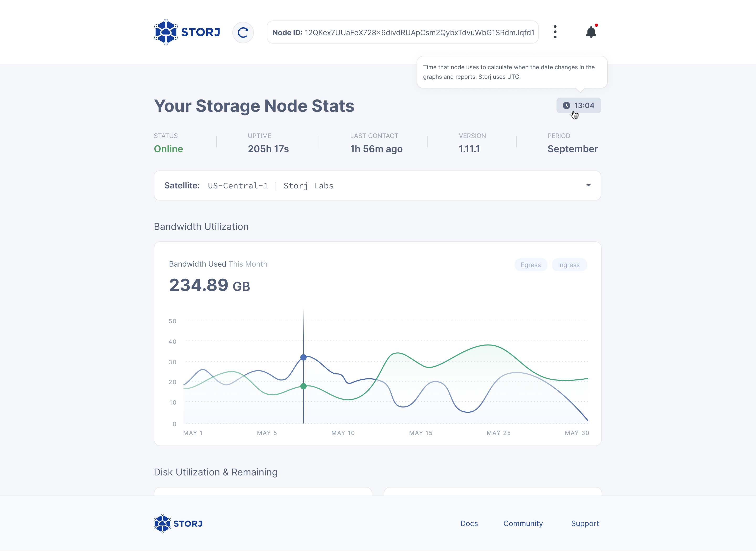Click the September period value
Image resolution: width=756 pixels, height=551 pixels.
[573, 149]
